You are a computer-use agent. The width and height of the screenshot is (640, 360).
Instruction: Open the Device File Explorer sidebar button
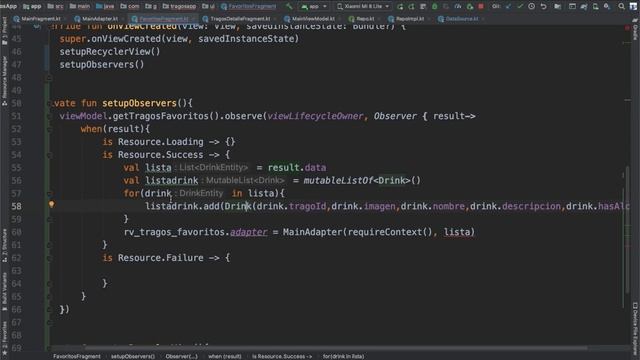pos(635,329)
